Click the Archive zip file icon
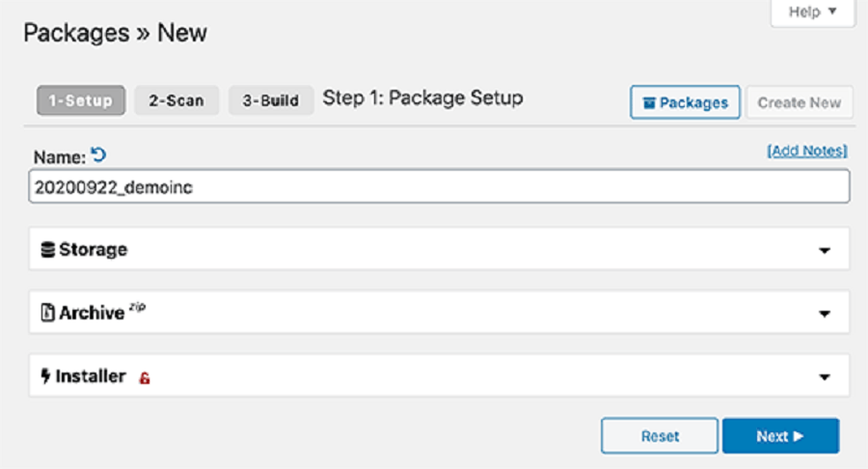 click(x=47, y=313)
